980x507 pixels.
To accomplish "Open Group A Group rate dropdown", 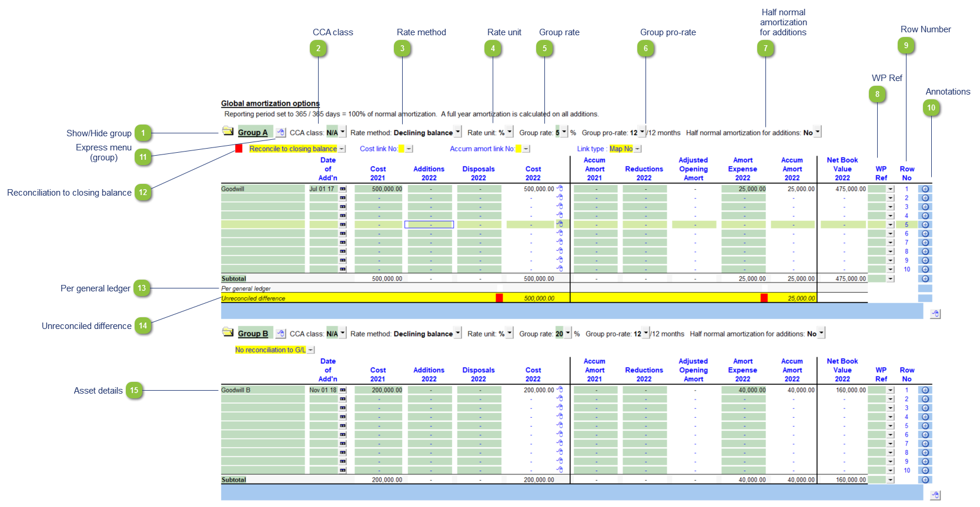I will (564, 132).
